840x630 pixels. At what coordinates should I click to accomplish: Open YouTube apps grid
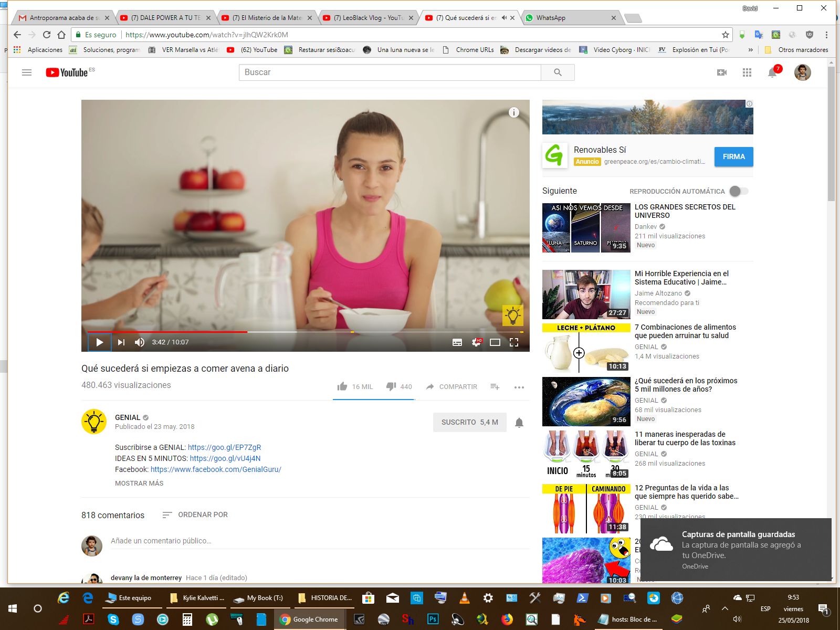(747, 72)
